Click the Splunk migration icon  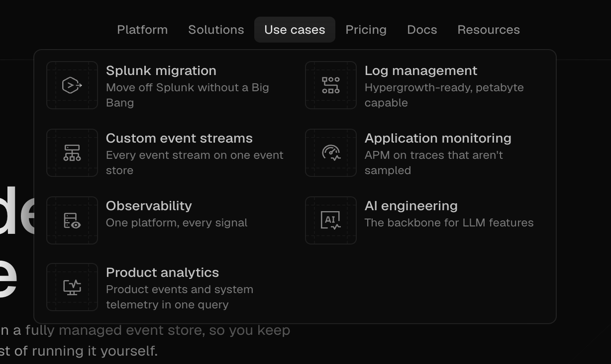click(x=72, y=86)
